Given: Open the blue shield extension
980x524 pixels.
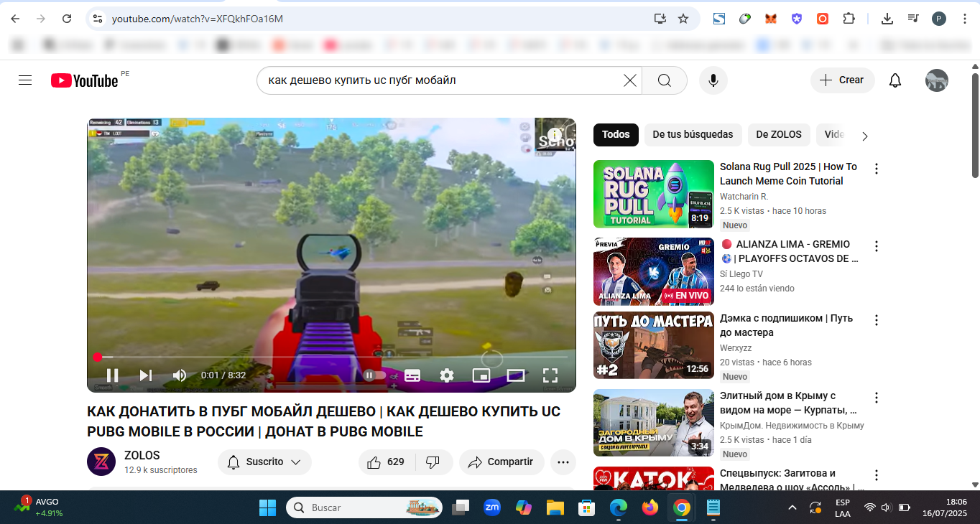Looking at the screenshot, I should pyautogui.click(x=797, y=19).
